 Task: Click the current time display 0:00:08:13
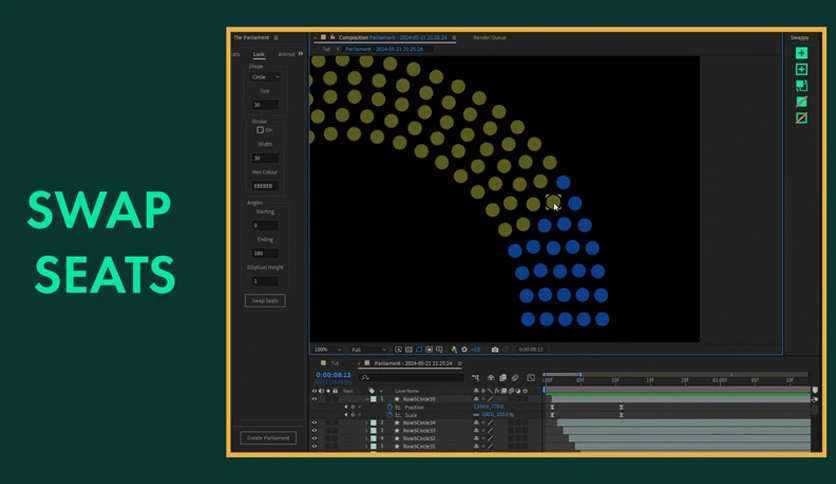333,375
